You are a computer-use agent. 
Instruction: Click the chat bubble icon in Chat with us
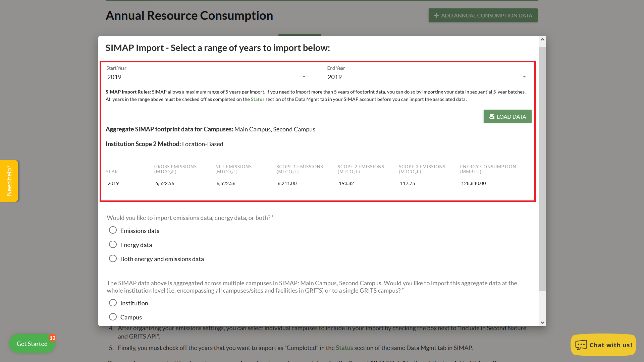581,345
